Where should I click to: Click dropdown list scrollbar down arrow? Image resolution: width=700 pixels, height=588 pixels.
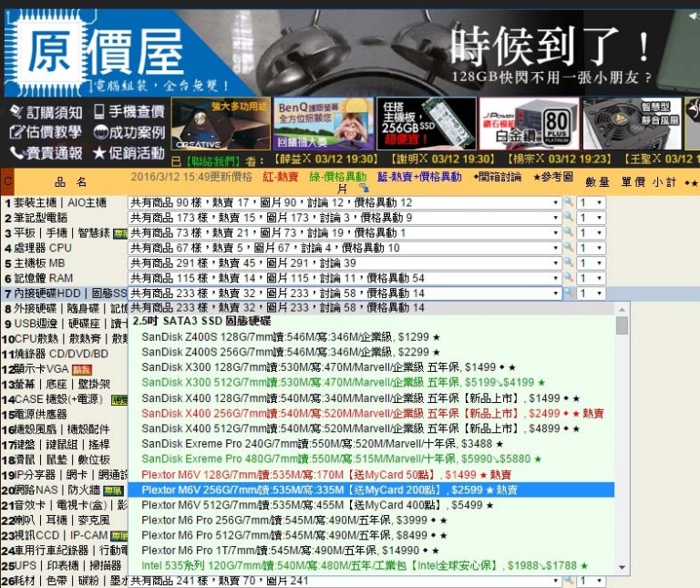[622, 567]
